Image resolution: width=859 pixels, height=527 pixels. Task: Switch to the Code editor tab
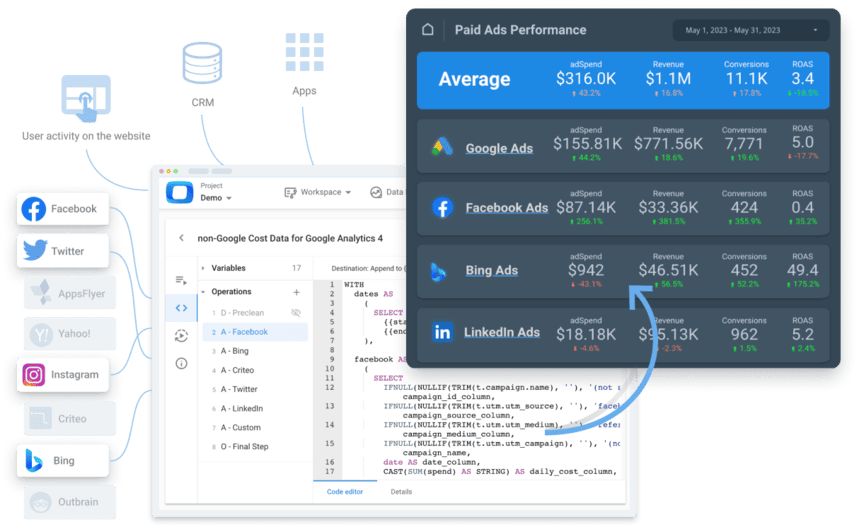[x=345, y=491]
